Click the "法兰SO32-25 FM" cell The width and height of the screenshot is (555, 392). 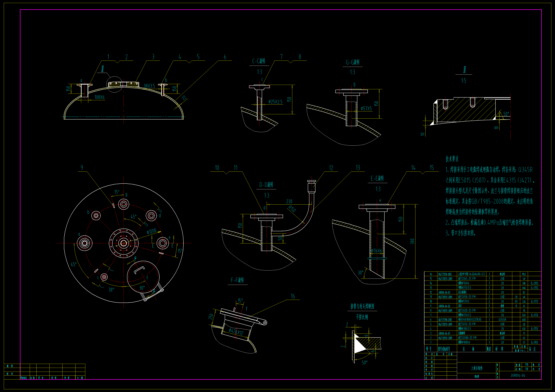467,324
